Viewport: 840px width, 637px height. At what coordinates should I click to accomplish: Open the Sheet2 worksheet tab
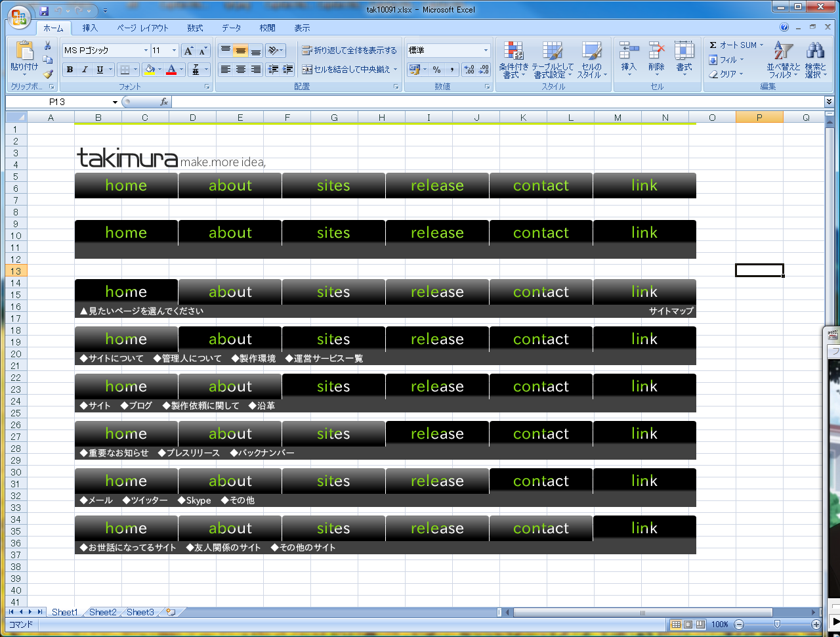103,612
